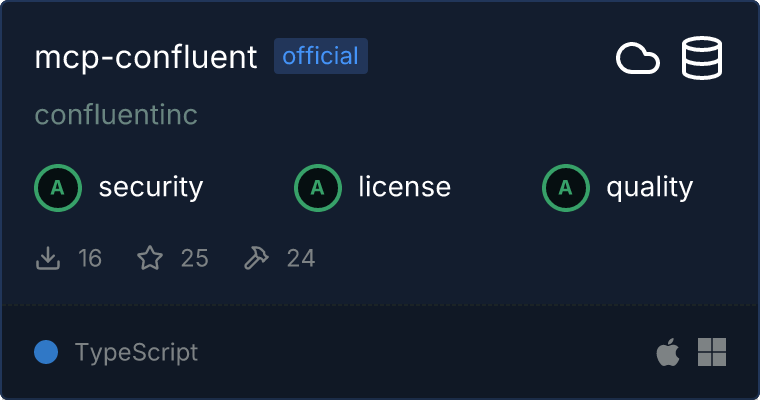Viewport: 760px width, 400px height.
Task: Click the license label text
Action: 404,187
